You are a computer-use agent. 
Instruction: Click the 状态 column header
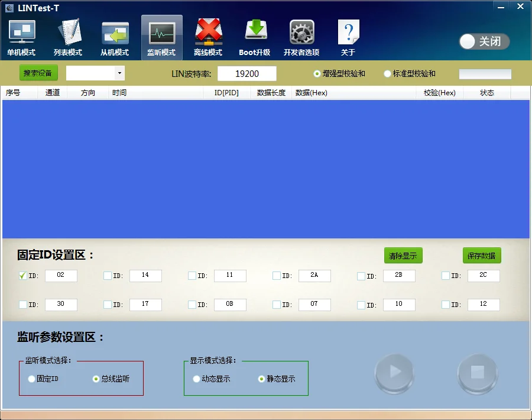point(487,93)
